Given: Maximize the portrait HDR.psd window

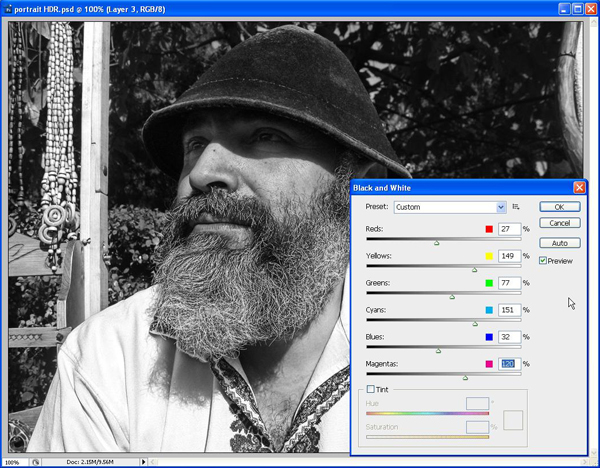Looking at the screenshot, I should (x=578, y=9).
